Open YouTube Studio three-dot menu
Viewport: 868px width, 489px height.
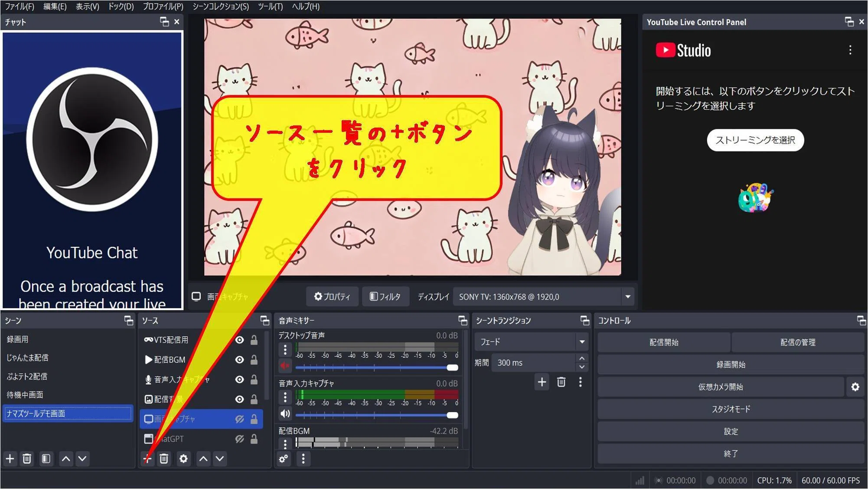click(x=850, y=50)
